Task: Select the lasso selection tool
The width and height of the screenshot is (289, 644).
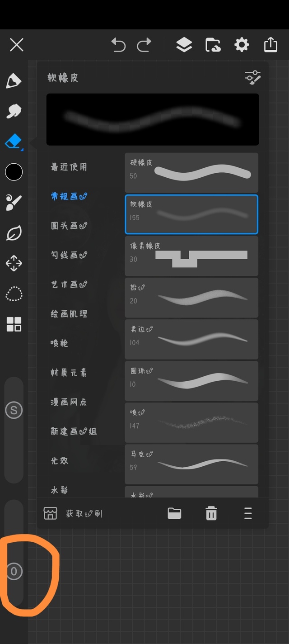Action: click(14, 294)
